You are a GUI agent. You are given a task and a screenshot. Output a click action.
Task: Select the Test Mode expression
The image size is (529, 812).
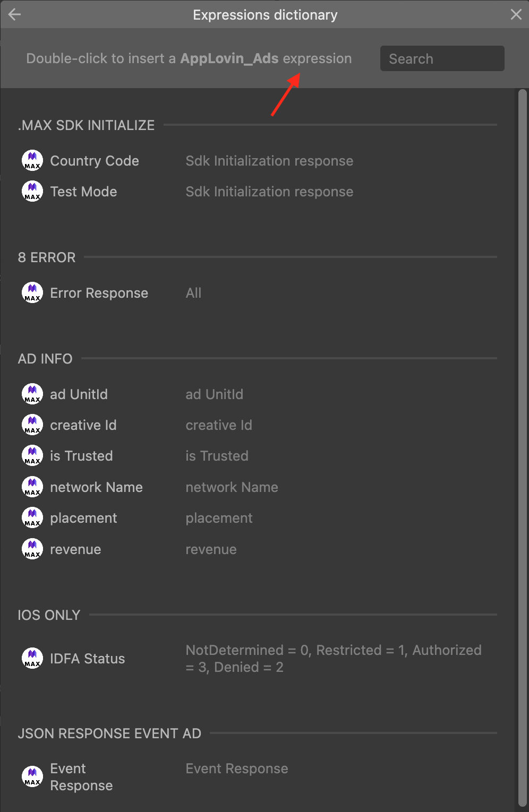(83, 192)
